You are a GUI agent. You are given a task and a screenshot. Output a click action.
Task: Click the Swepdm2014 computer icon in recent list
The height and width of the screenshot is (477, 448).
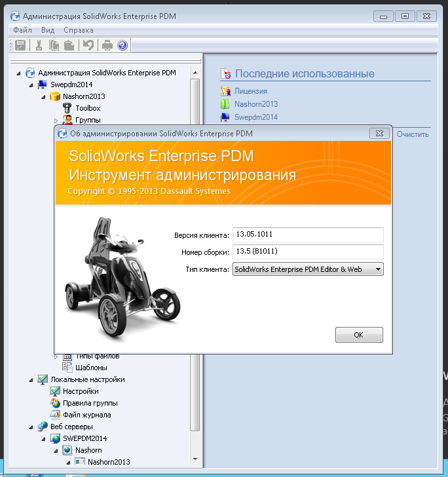pyautogui.click(x=225, y=117)
